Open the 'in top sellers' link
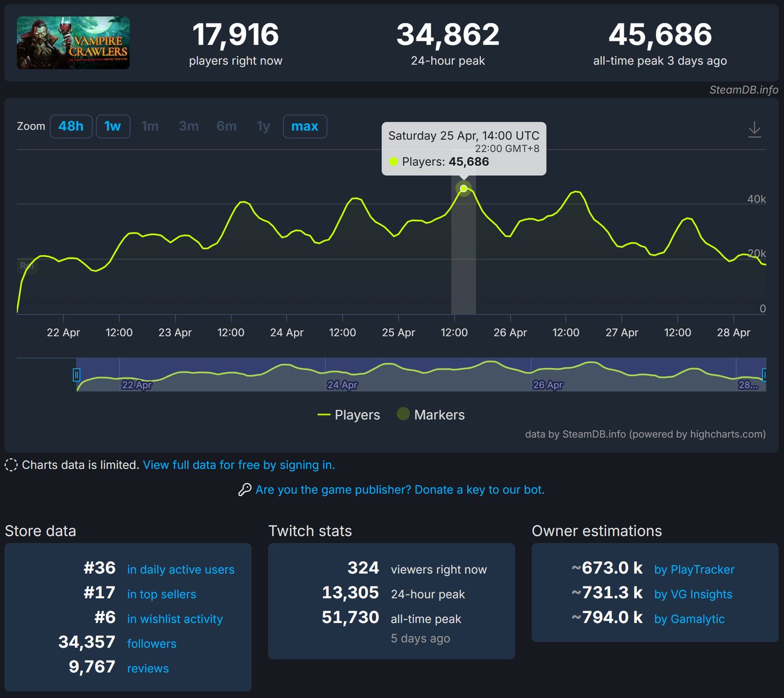The height and width of the screenshot is (698, 784). pos(162,594)
